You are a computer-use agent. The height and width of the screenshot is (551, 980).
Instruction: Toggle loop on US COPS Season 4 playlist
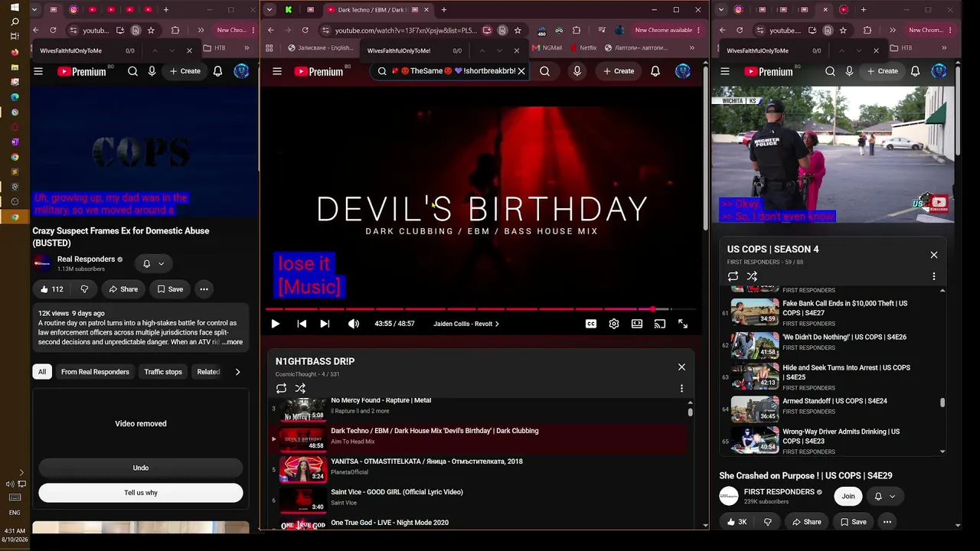pos(733,276)
